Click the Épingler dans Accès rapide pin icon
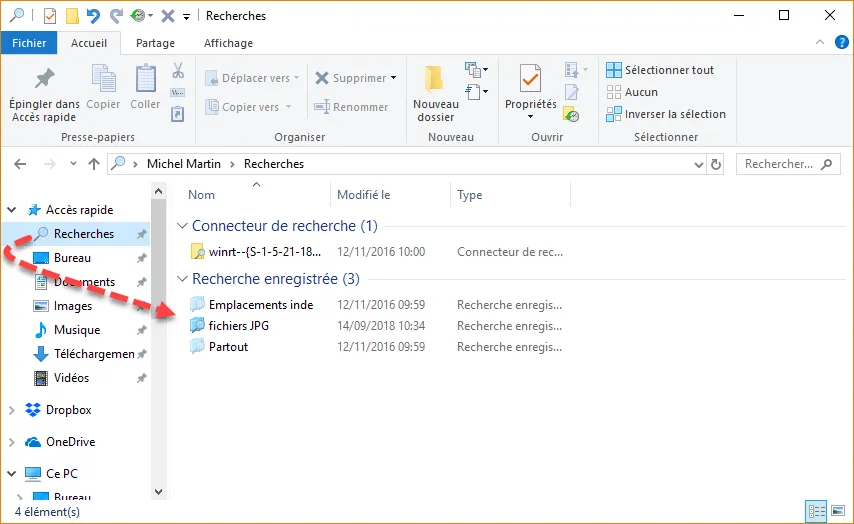The height and width of the screenshot is (524, 854). [45, 78]
